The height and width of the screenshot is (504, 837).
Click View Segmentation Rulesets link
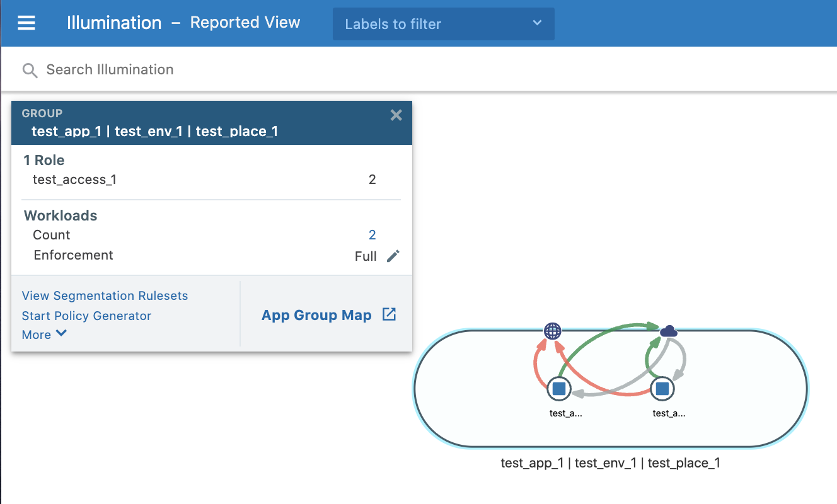pyautogui.click(x=105, y=295)
